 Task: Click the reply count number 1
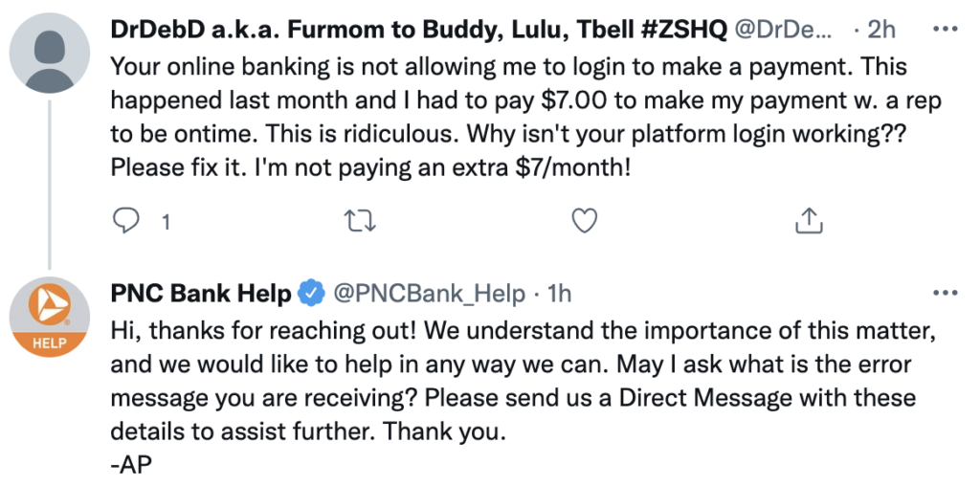(166, 222)
